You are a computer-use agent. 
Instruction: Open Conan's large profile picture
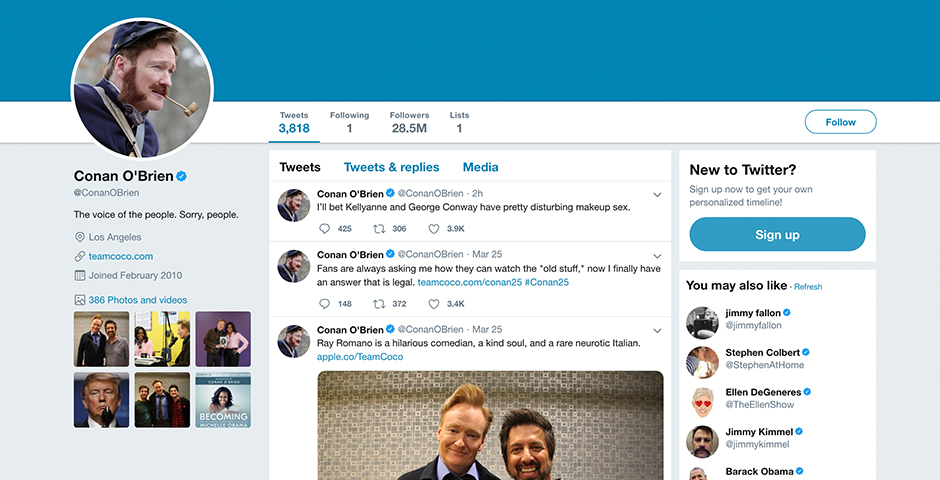tap(142, 89)
